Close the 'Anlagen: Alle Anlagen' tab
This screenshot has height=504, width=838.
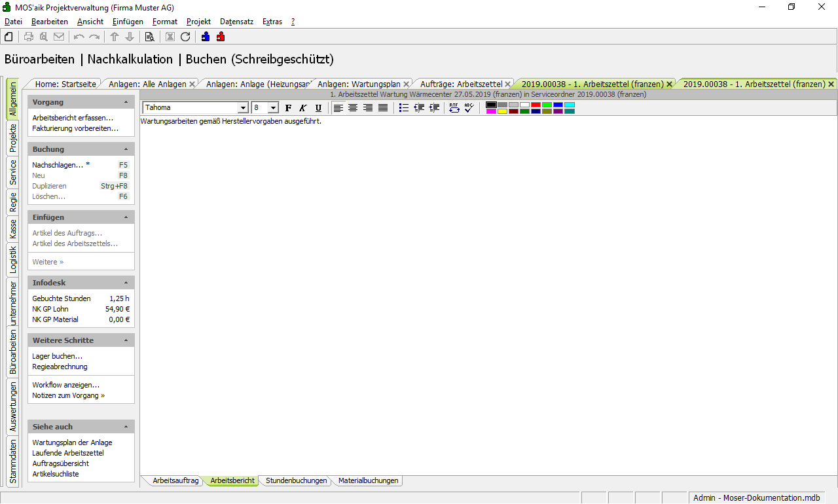point(192,84)
